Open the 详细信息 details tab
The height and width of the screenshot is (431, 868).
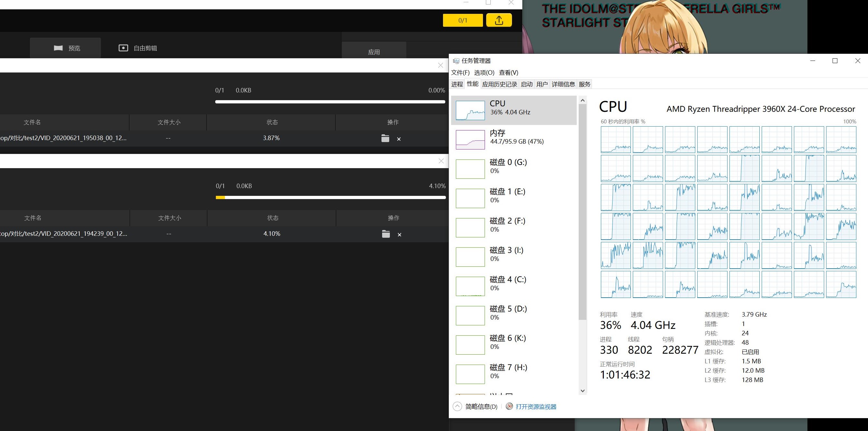coord(564,84)
